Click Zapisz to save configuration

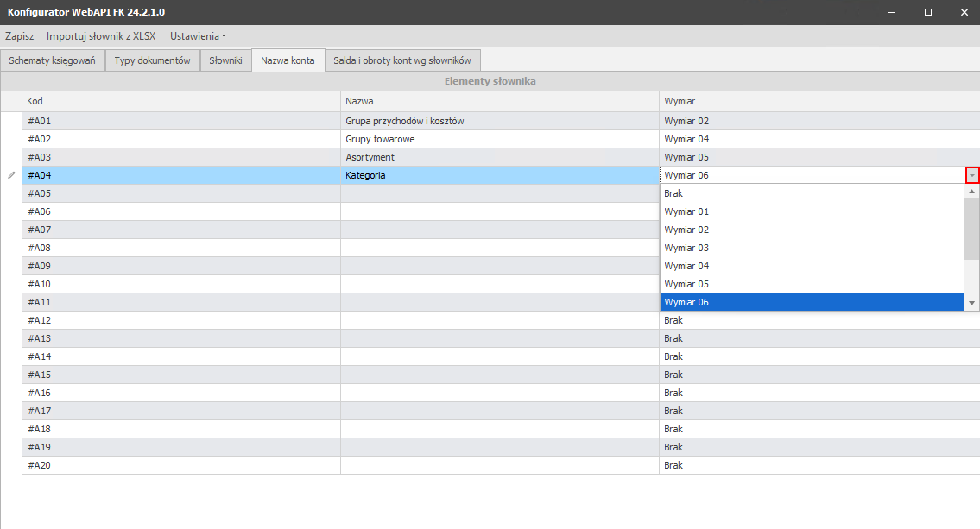(x=19, y=36)
